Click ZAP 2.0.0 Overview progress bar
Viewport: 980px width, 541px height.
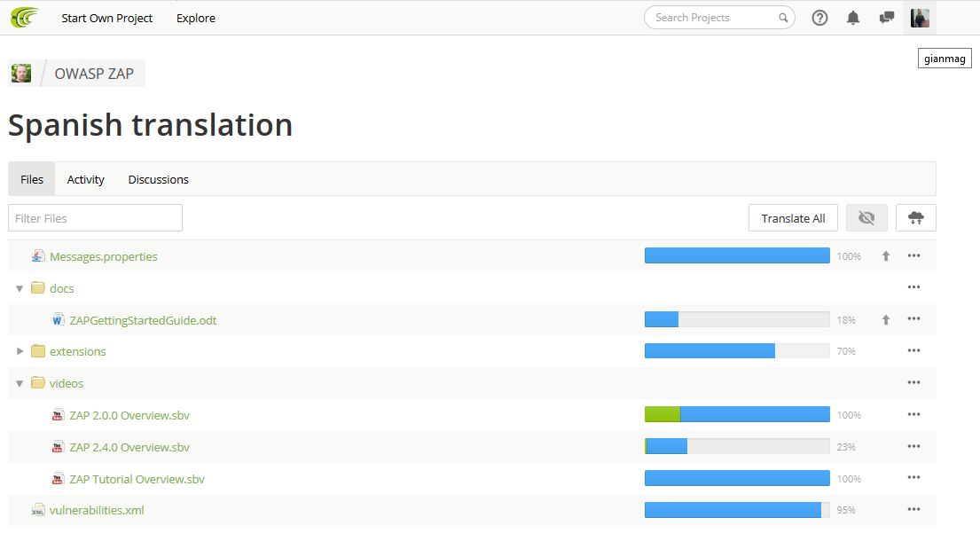pos(737,414)
